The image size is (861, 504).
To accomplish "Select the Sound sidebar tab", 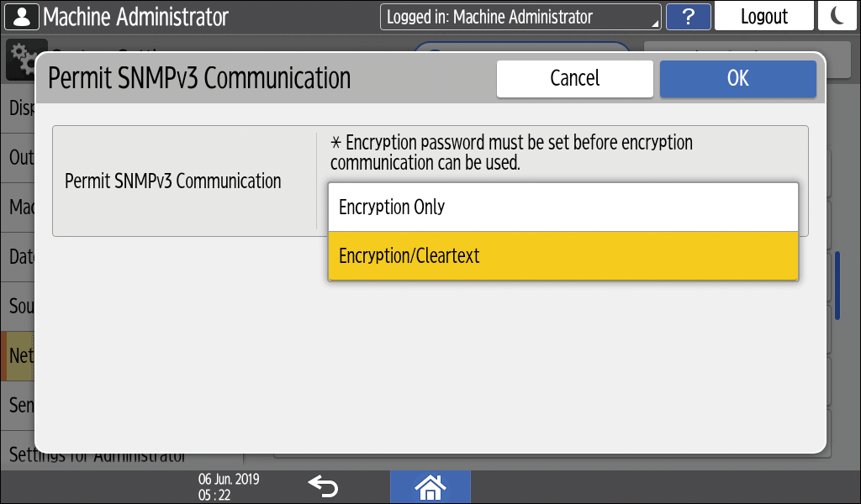I will coord(18,306).
